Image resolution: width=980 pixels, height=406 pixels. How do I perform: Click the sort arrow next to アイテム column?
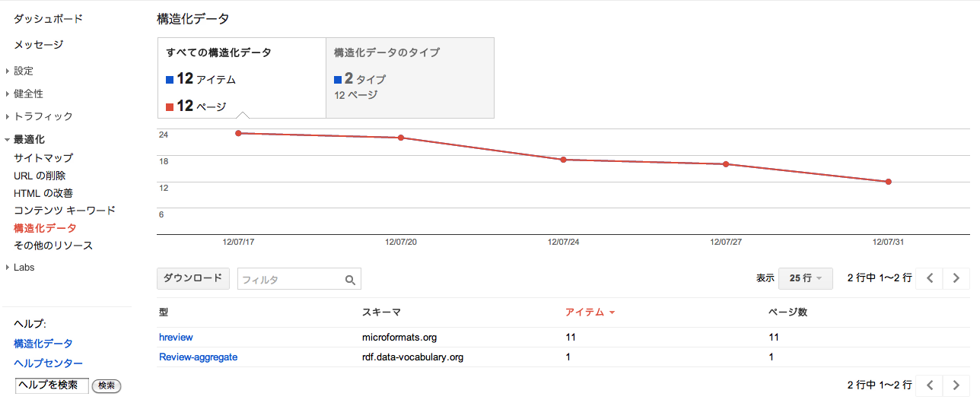pos(612,312)
